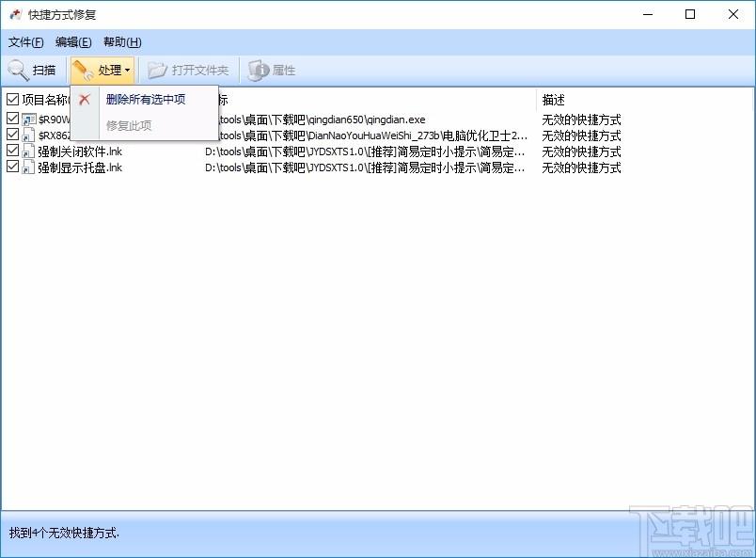Choose 删除所有选中项 from the menu

point(146,100)
